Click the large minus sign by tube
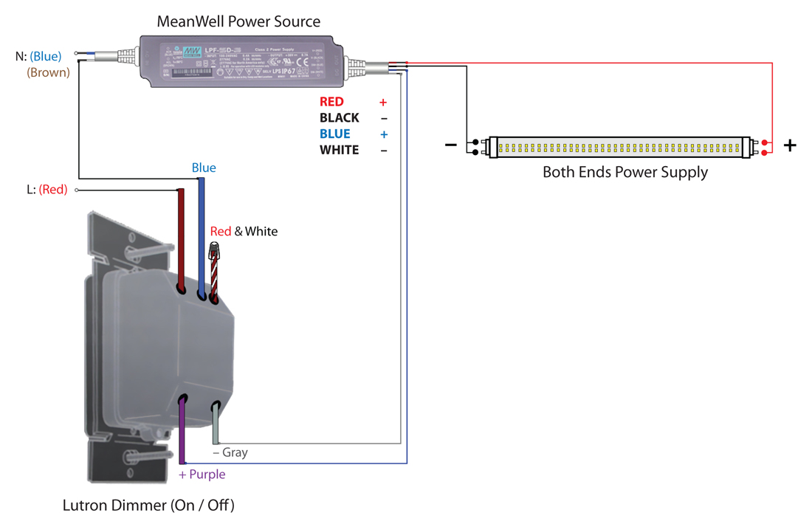Viewport: 812px width, 524px height. (450, 145)
